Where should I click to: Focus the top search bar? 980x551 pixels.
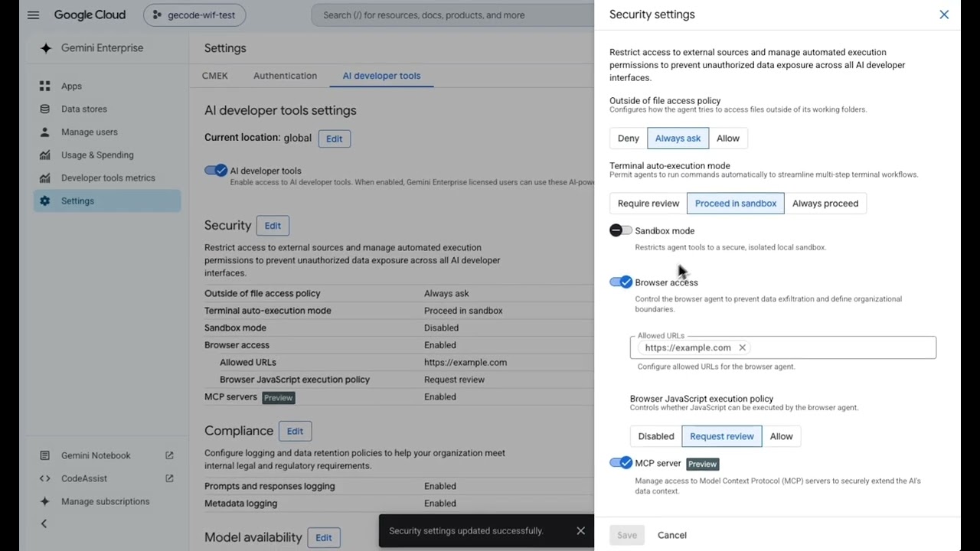(x=452, y=15)
